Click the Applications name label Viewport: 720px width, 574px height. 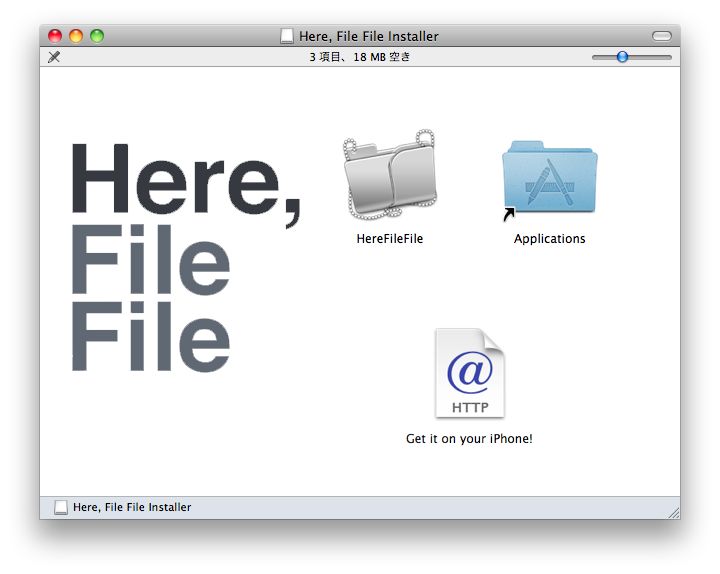pyautogui.click(x=550, y=239)
